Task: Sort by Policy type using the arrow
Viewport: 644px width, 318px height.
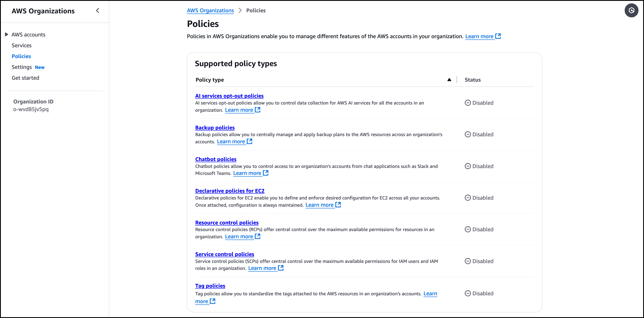Action: tap(449, 80)
